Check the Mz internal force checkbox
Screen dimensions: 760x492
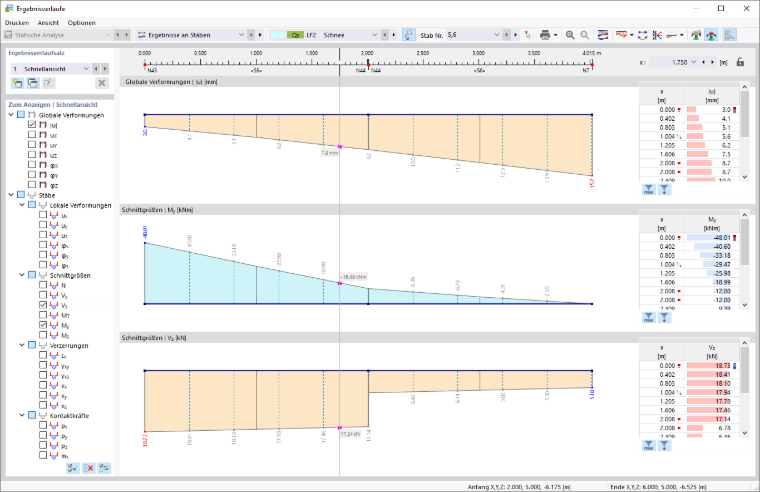pyautogui.click(x=43, y=335)
